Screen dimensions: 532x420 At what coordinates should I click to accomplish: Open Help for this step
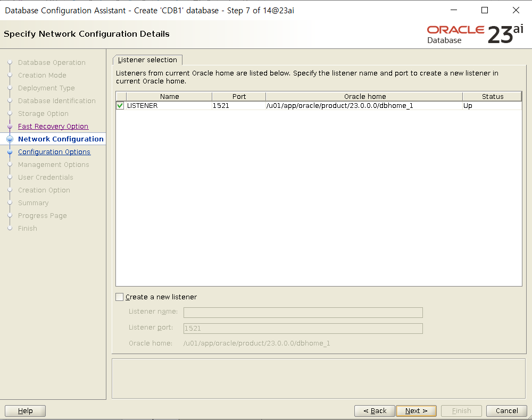[25, 411]
